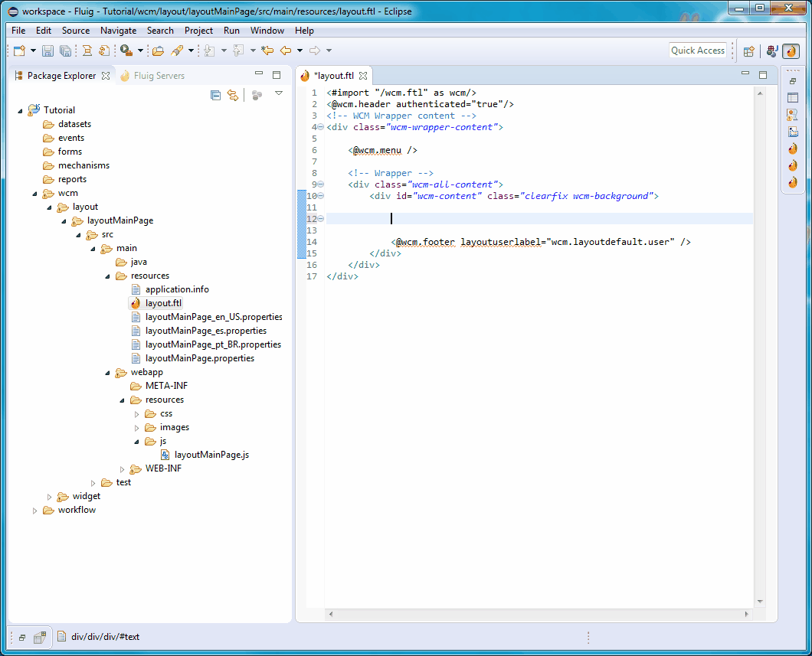Open the Open Perspective icon
Viewport: 812px width, 656px height.
(748, 51)
